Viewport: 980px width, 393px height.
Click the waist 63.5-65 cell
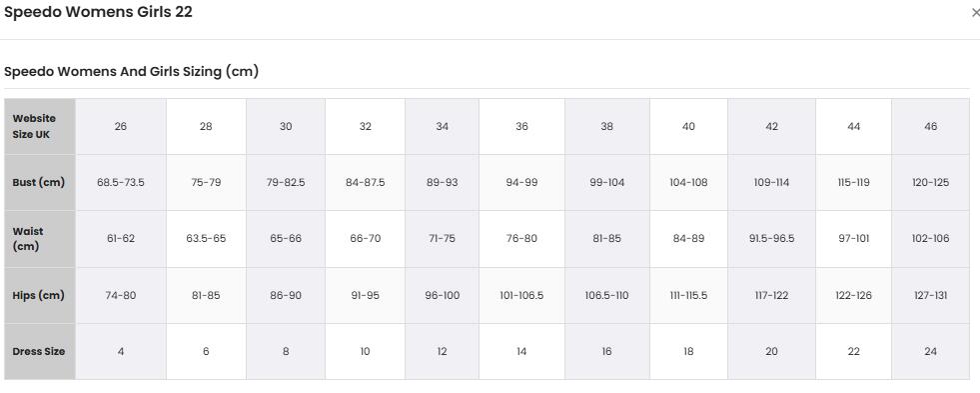click(x=206, y=239)
